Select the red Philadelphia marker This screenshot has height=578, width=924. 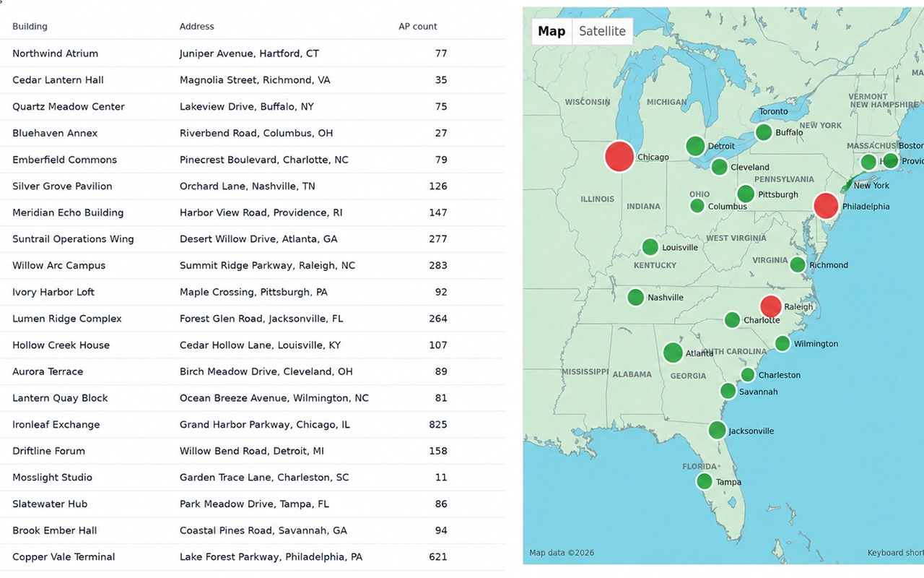point(827,206)
